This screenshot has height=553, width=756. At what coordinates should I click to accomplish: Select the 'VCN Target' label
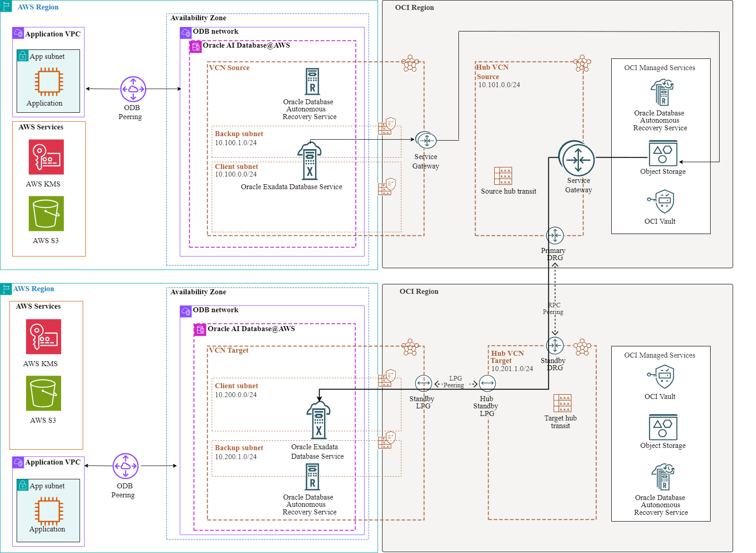click(229, 350)
